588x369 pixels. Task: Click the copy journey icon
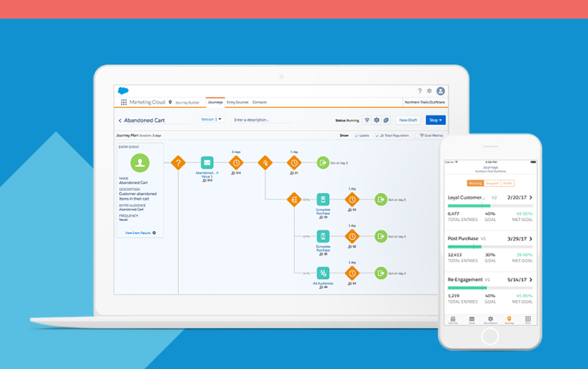point(386,120)
